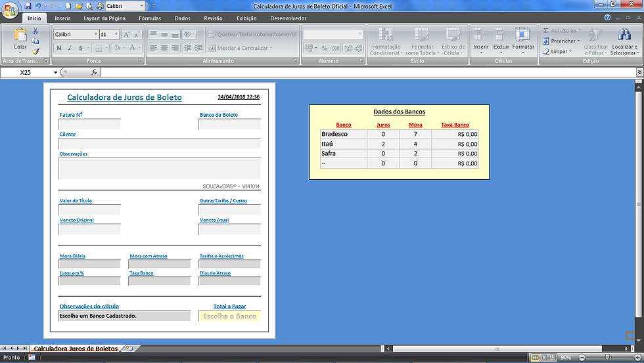Switch to the Desenvolvedor tab

point(288,18)
